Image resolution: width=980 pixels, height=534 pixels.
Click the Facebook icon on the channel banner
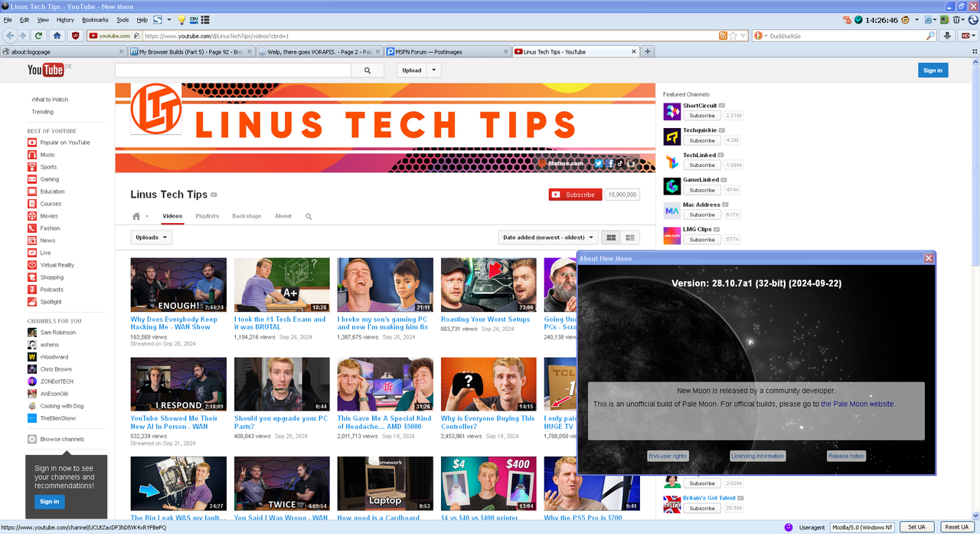point(610,163)
